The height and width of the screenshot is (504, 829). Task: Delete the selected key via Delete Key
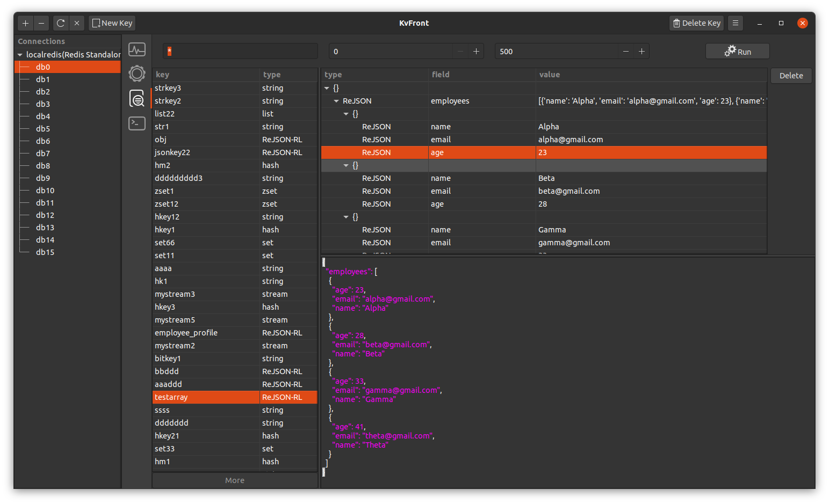coord(697,23)
